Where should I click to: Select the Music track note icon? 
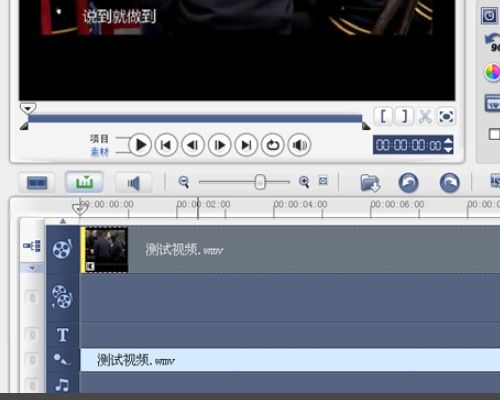(x=62, y=385)
